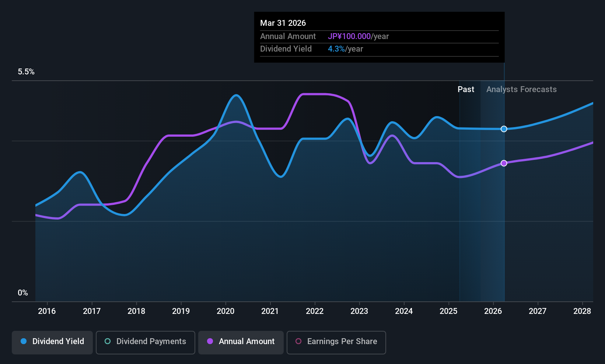Click the 2021 x-axis label
The width and height of the screenshot is (605, 364).
pyautogui.click(x=270, y=311)
